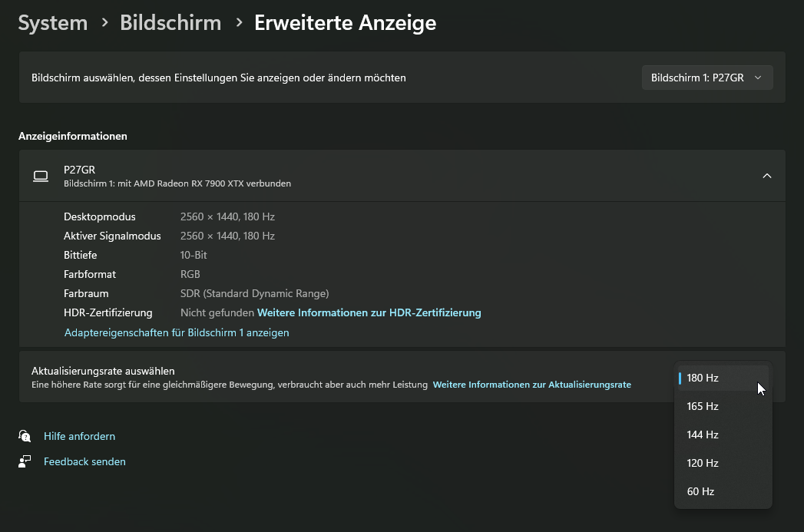
Task: Open Weitere Informationen zur Aktualisierungsrate link
Action: 531,385
